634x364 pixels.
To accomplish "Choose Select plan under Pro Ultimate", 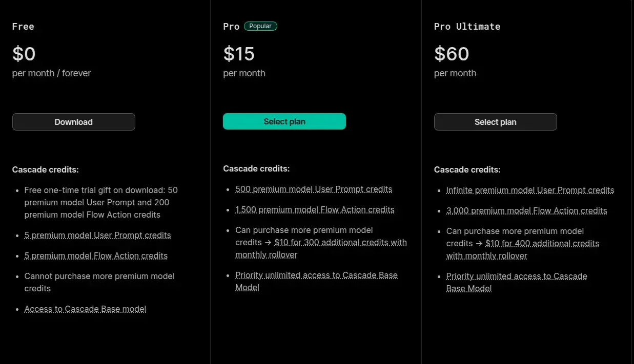I will pyautogui.click(x=495, y=122).
